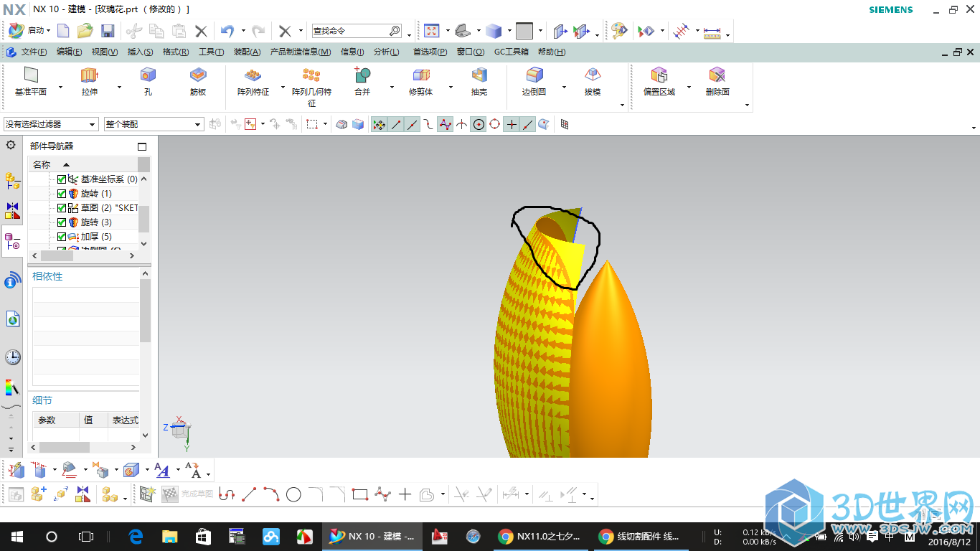Open the 分析(L) menu
Screen dimensions: 980x551
click(387, 52)
